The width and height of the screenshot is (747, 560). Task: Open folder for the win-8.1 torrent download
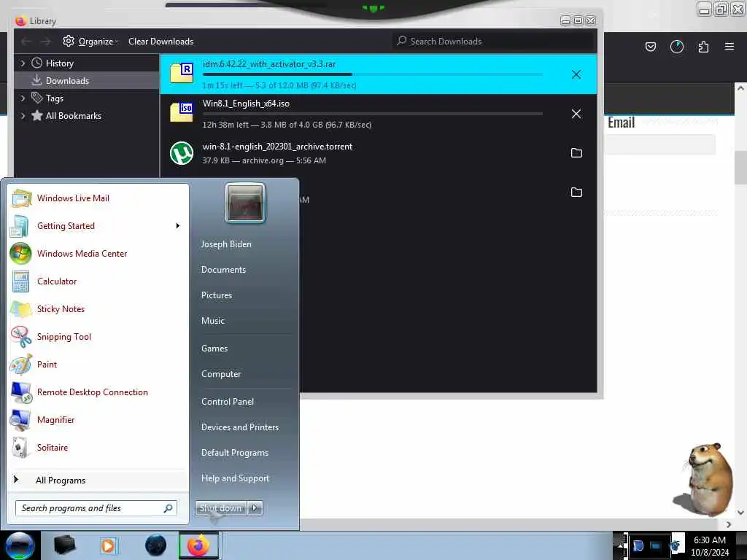[576, 153]
